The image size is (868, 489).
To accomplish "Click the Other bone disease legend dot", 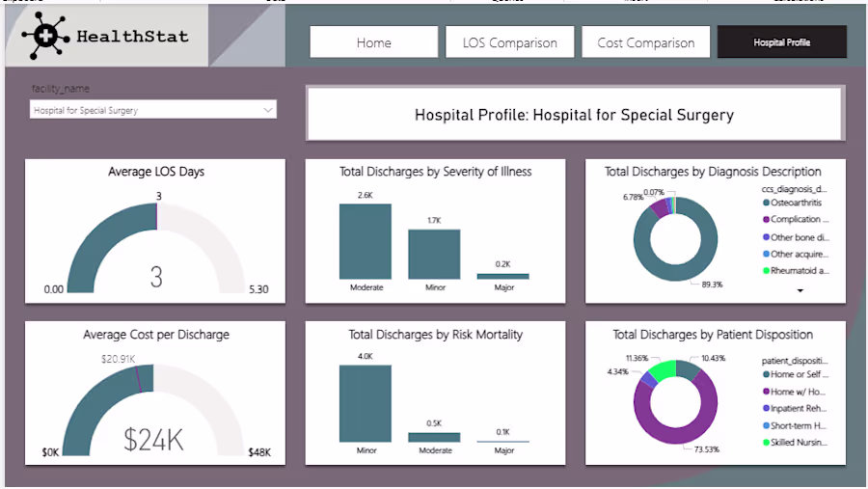I will (765, 237).
